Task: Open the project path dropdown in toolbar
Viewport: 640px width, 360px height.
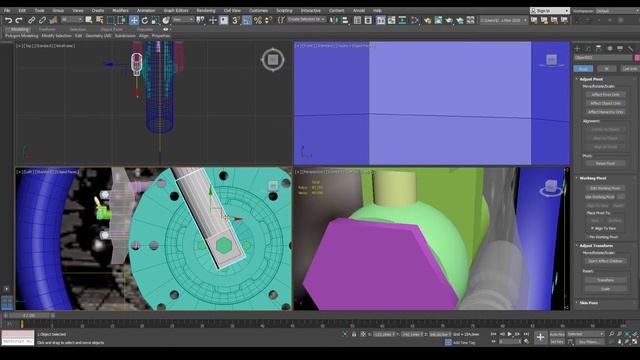Action: coord(503,20)
